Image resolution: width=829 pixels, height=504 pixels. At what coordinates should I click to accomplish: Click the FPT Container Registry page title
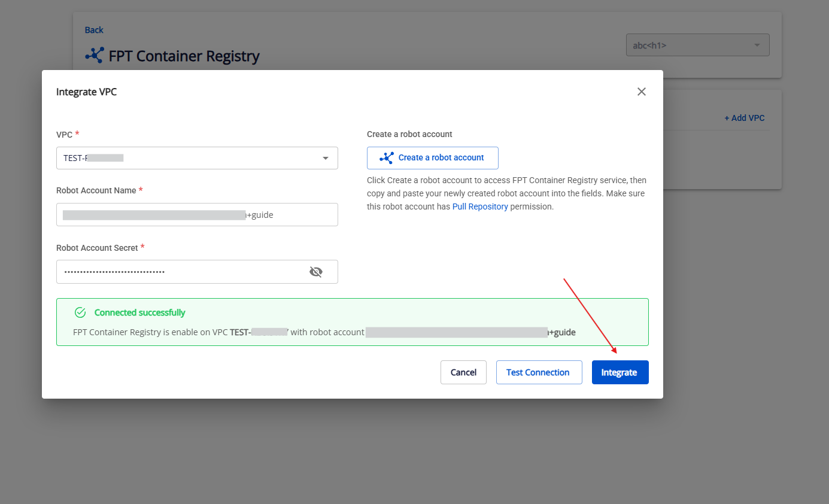(184, 56)
